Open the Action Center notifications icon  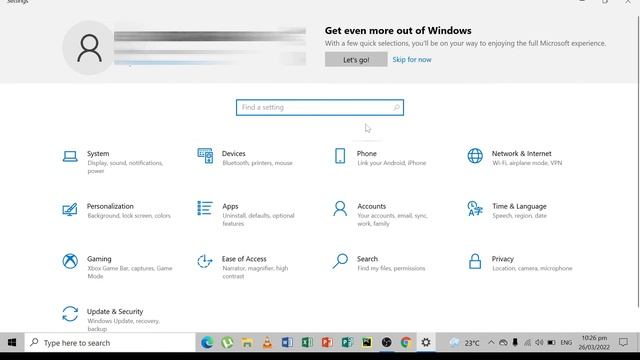coord(623,342)
